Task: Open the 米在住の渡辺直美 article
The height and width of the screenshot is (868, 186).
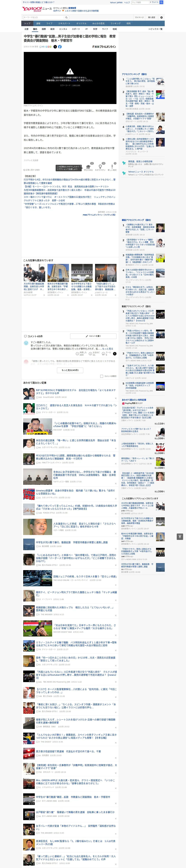Action: click(x=76, y=442)
